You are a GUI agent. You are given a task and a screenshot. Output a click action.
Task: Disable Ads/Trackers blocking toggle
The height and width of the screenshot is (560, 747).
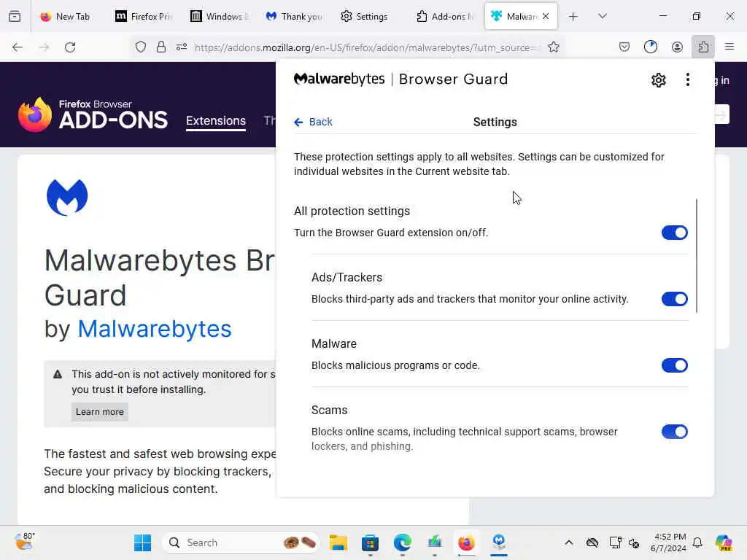[674, 299]
